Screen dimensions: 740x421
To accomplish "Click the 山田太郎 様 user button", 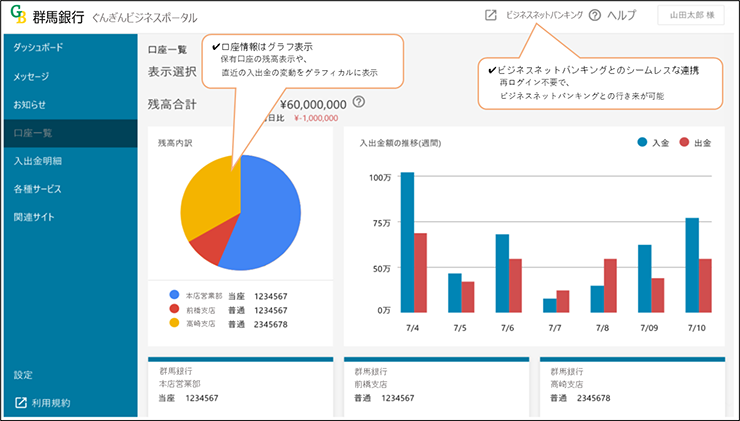I will click(691, 16).
